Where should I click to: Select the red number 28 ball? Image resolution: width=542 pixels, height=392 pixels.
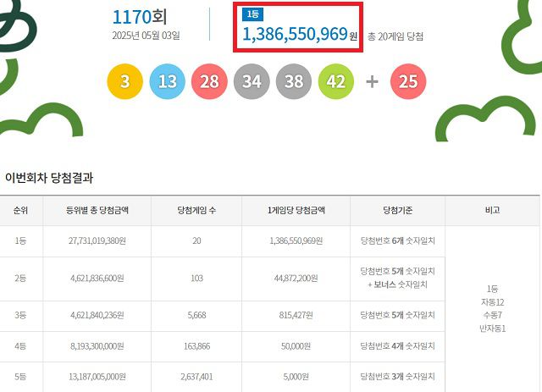tap(210, 81)
